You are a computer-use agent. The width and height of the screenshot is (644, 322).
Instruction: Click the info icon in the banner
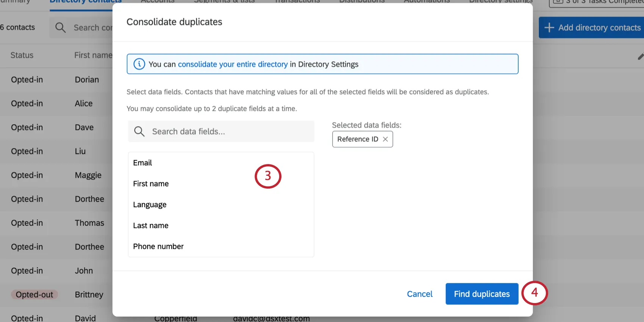pos(139,64)
